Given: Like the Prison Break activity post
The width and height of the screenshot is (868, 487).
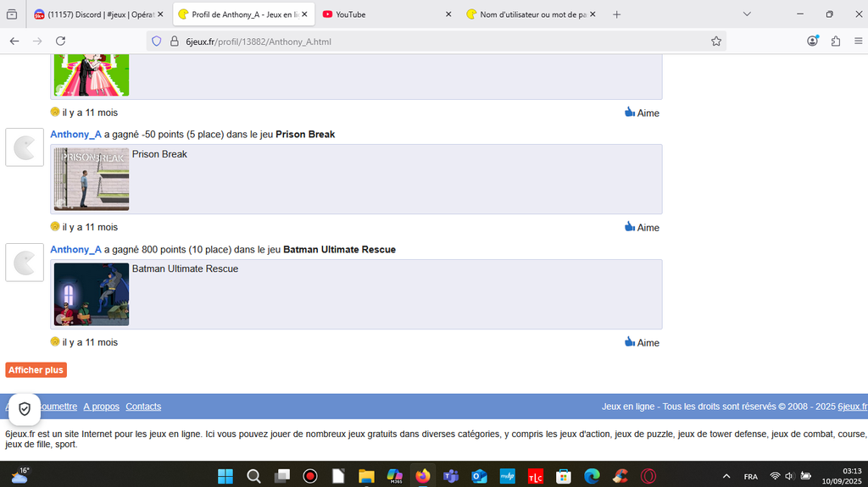Looking at the screenshot, I should 642,227.
